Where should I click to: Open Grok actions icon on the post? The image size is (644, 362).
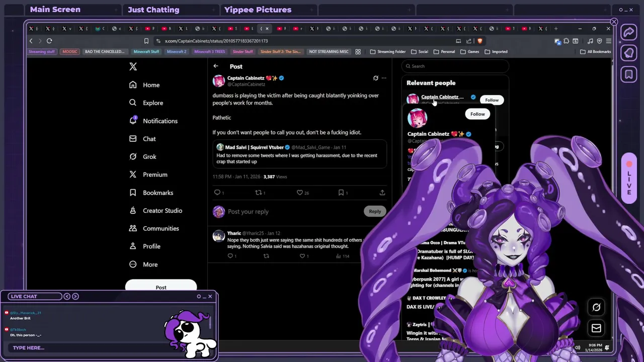pos(375,78)
